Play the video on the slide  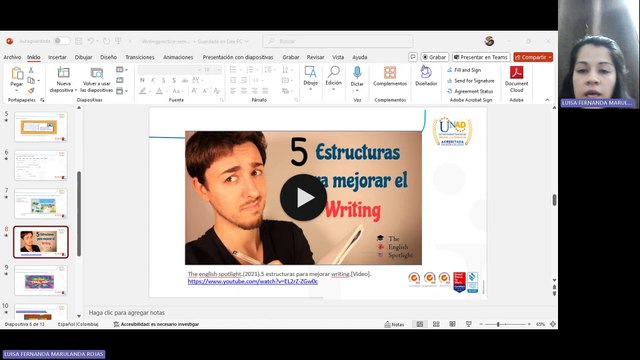(303, 198)
